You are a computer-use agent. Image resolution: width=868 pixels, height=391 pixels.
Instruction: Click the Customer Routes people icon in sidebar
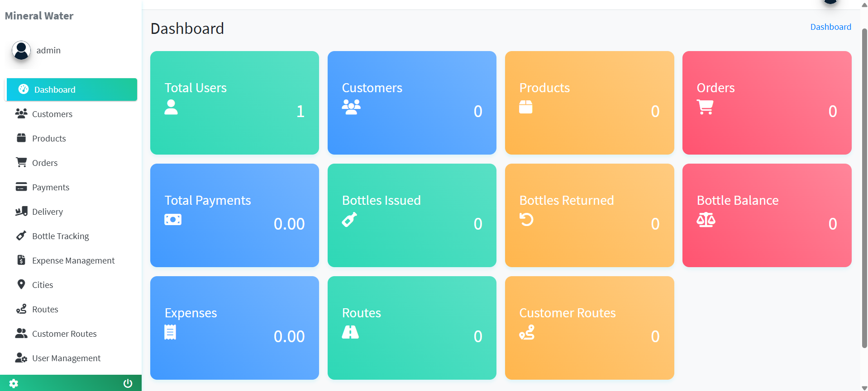point(21,333)
